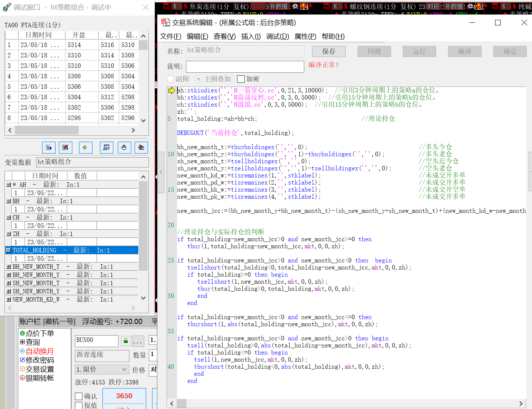Image resolution: width=532 pixels, height=409 pixels.
Task: Click the red 银期转帐 yen icon
Action: point(22,378)
